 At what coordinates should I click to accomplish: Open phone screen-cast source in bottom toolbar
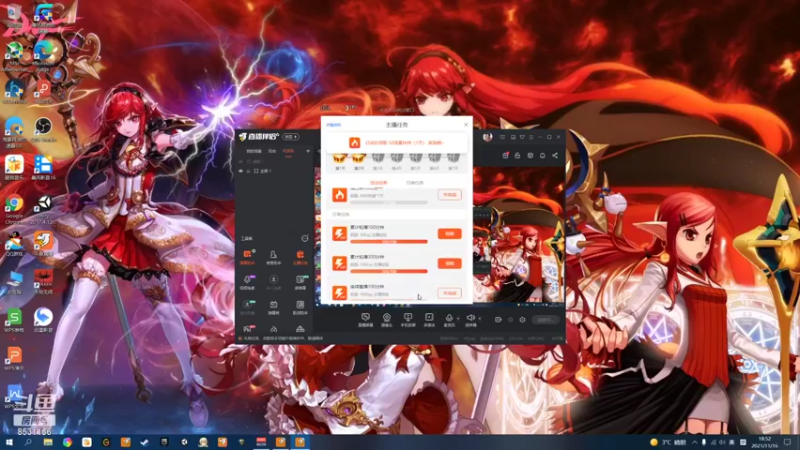[408, 320]
